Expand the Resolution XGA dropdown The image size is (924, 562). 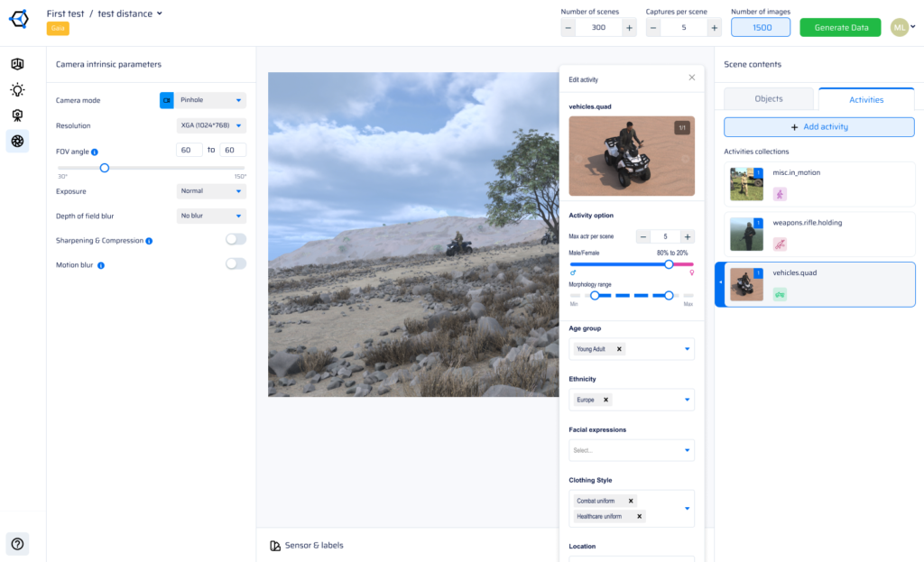tap(211, 125)
